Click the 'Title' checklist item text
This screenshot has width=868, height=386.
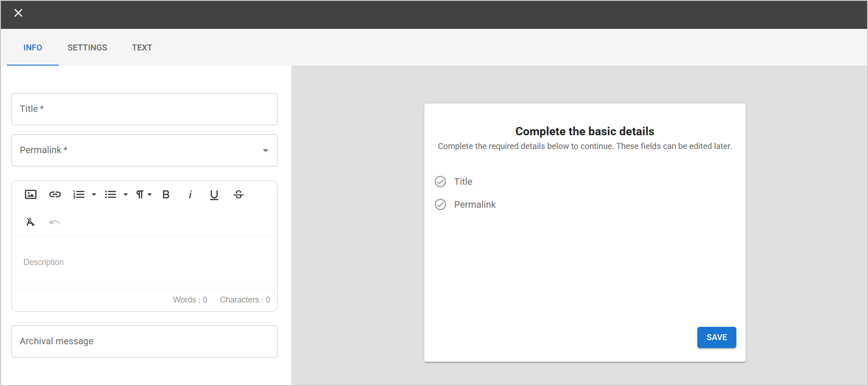click(x=463, y=182)
